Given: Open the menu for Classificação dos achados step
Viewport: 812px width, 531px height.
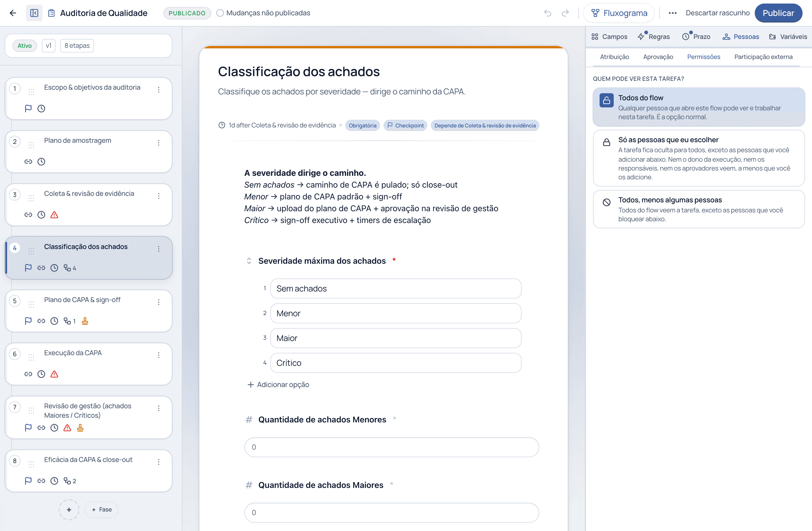Looking at the screenshot, I should point(159,249).
